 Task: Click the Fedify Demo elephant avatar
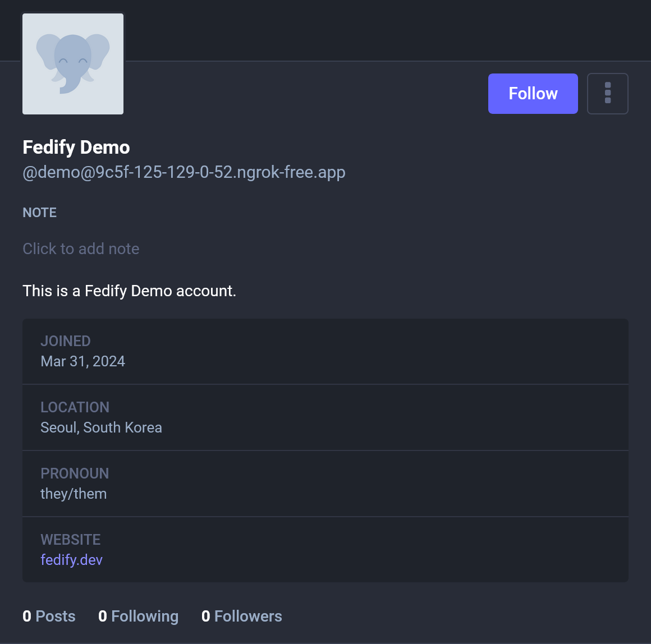[x=72, y=63]
